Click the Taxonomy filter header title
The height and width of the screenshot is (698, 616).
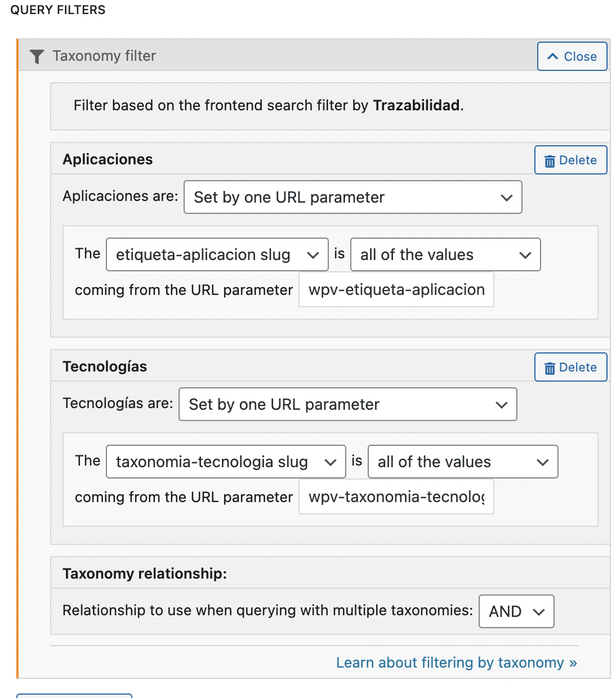104,56
